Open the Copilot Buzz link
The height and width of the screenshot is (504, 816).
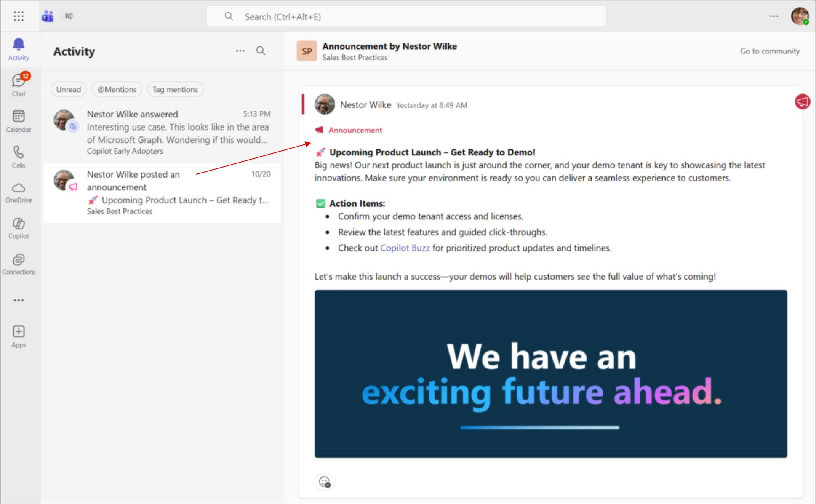tap(405, 248)
